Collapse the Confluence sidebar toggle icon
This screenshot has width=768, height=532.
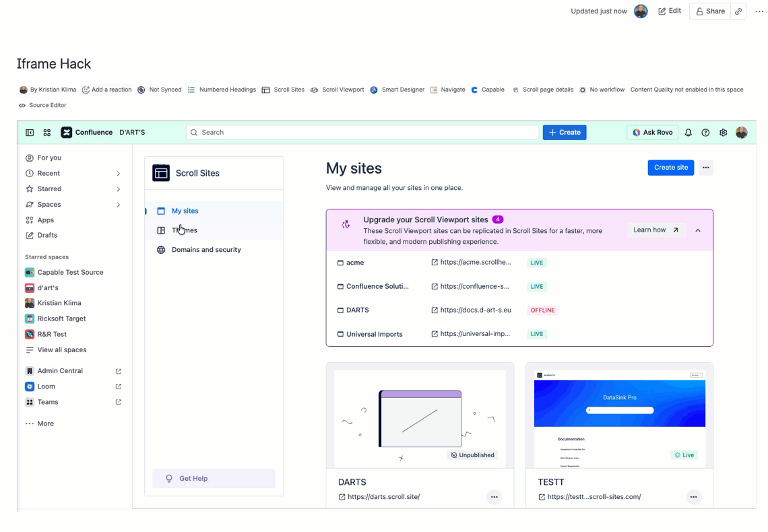pos(30,133)
